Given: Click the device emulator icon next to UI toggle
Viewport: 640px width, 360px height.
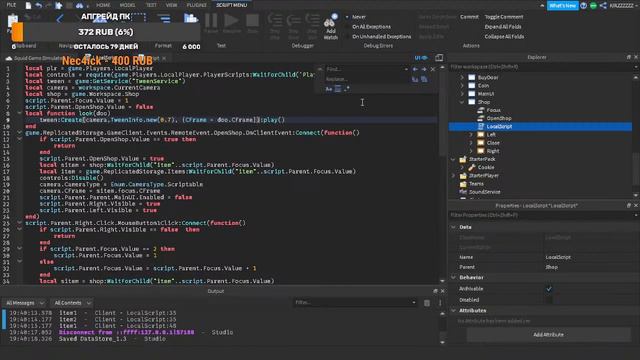Looking at the screenshot, I should (x=439, y=58).
